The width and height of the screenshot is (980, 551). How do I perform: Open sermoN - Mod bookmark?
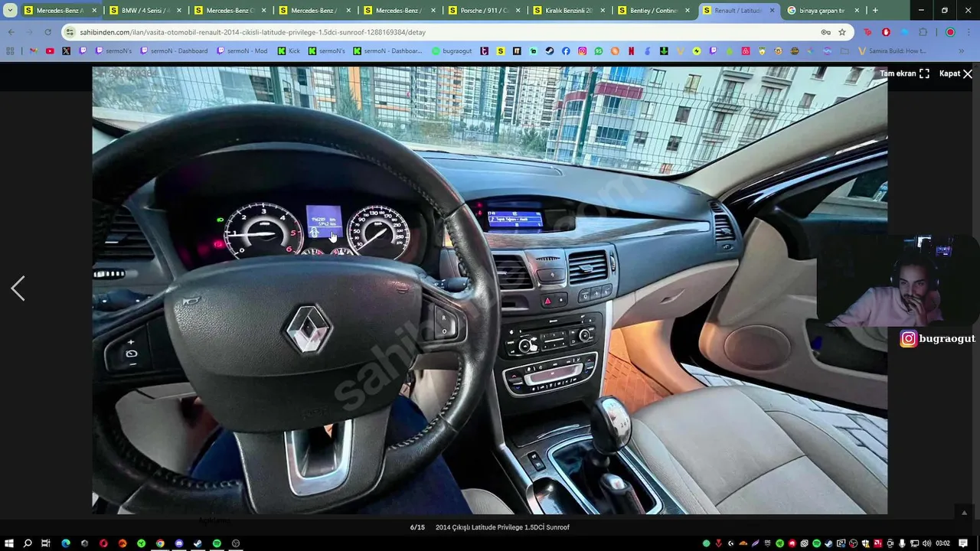click(242, 51)
